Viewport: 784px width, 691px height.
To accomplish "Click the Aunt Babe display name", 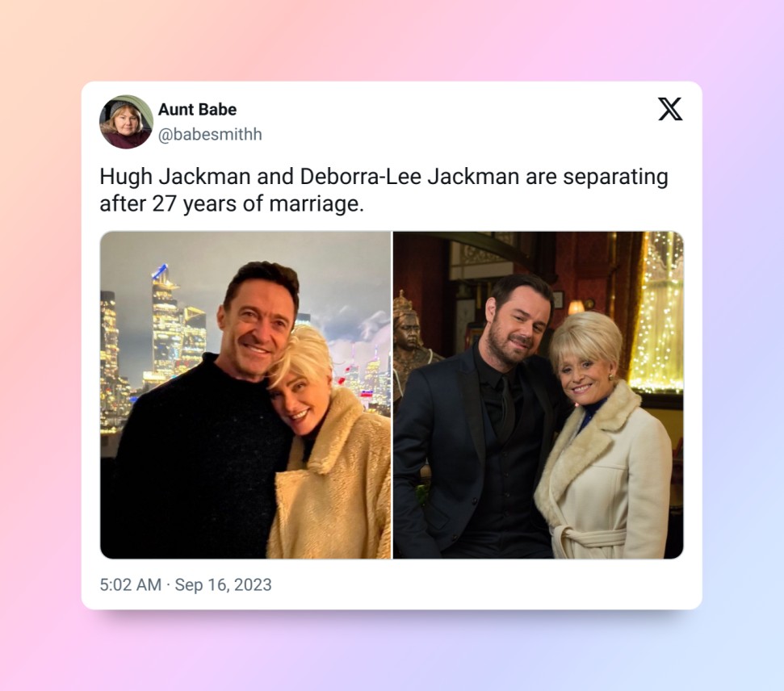I will coord(198,110).
